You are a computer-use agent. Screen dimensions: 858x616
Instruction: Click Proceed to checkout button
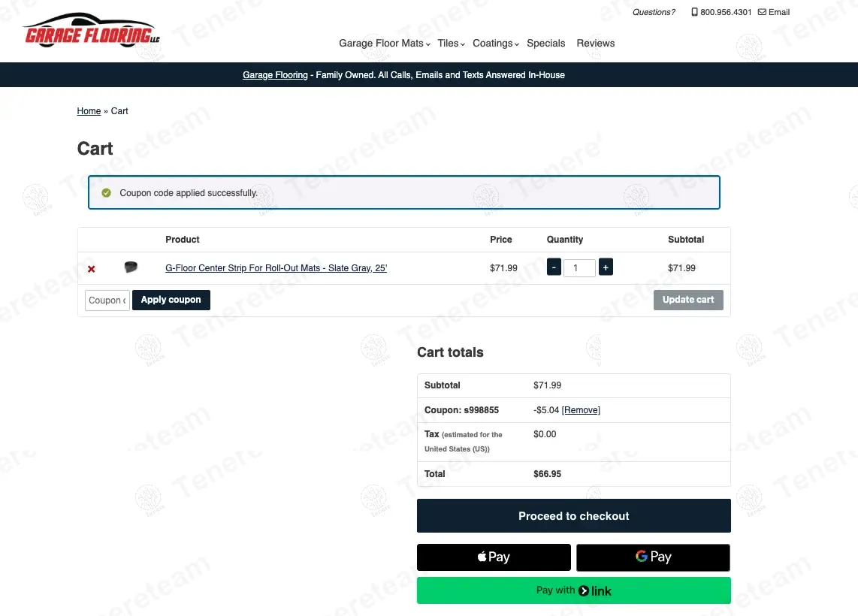573,516
